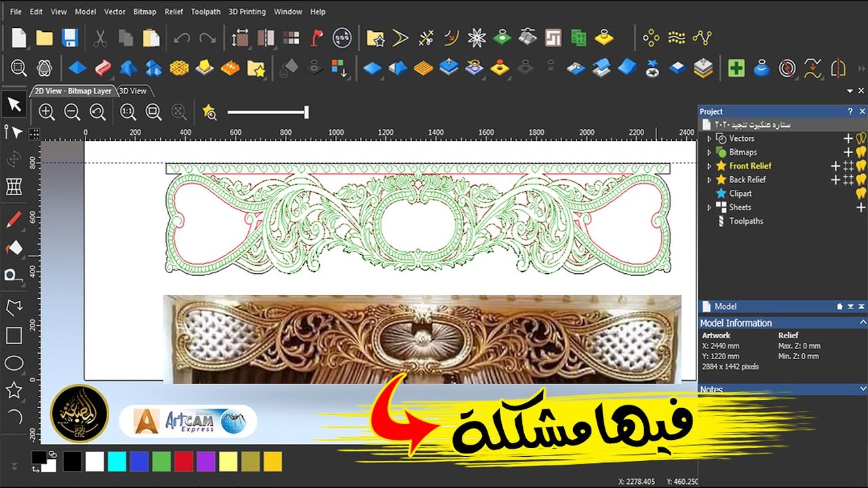Click the bitmap contrast slider handle
The image size is (868, 488).
(x=307, y=112)
